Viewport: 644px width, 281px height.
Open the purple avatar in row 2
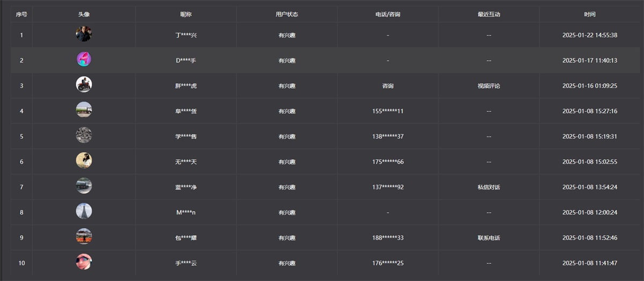click(84, 60)
